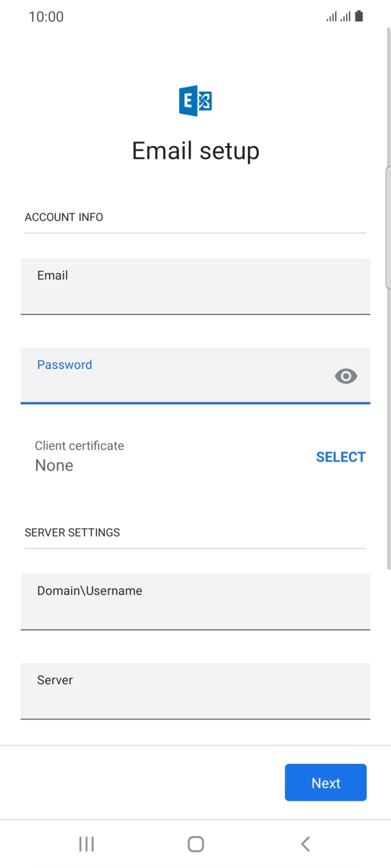Viewport: 391px width, 868px height.
Task: Tap the Home navigation icon
Action: tap(195, 844)
